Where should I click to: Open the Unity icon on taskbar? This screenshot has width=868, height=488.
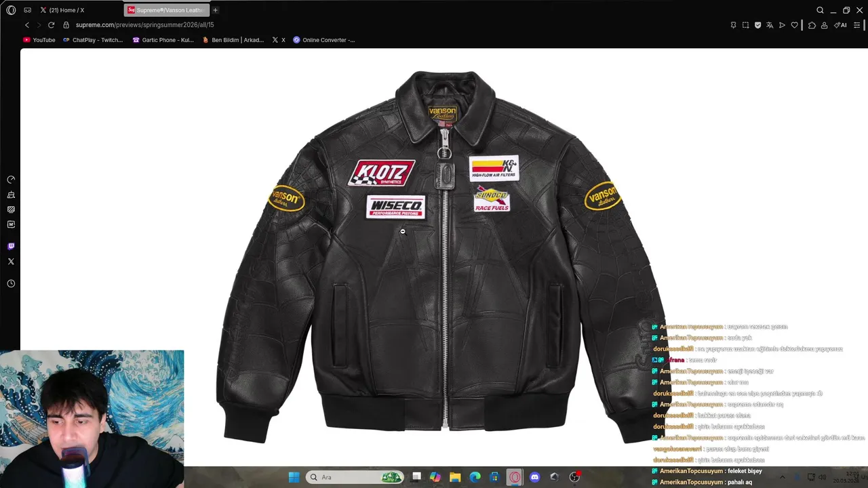(x=554, y=477)
